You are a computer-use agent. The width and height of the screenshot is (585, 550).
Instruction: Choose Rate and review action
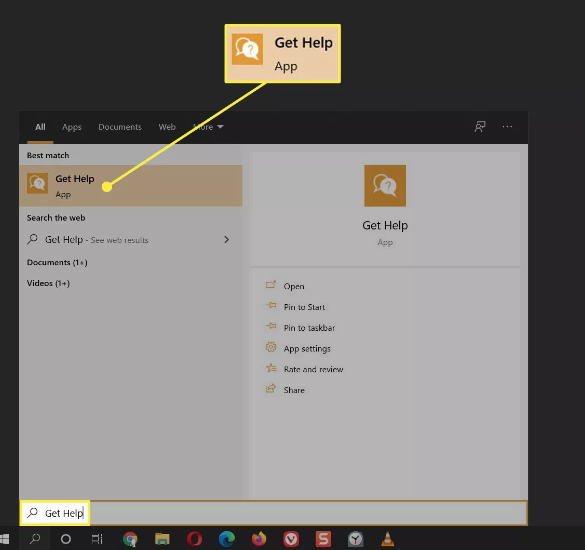coord(313,369)
